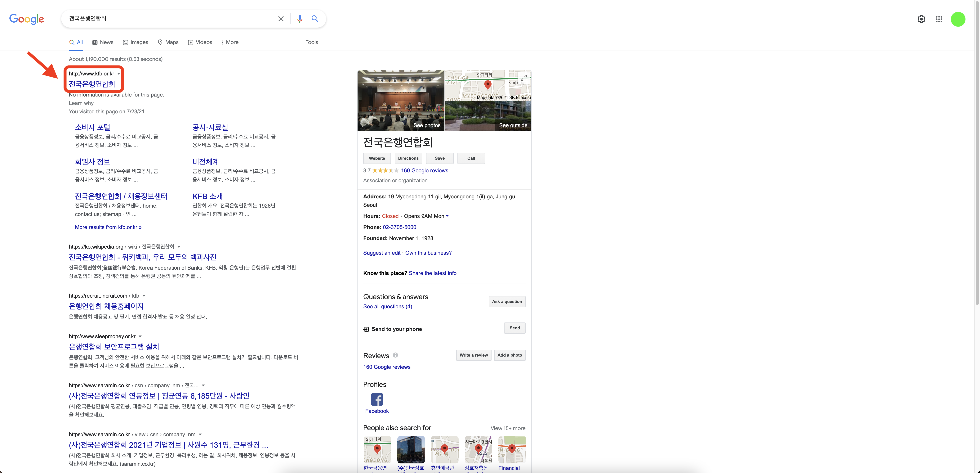Screen dimensions: 980x473
Task: Open the saramin 2021년 기업정보 result
Action: tap(168, 445)
